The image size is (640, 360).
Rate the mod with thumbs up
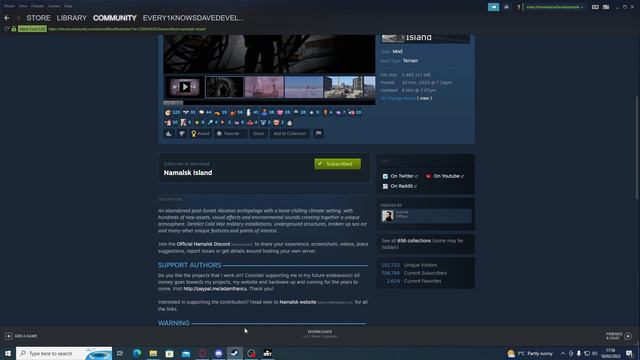pyautogui.click(x=169, y=133)
